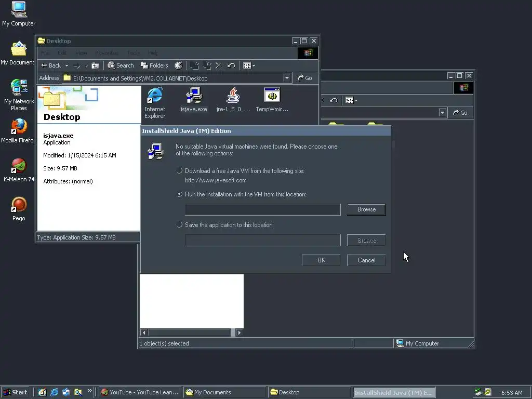Click Copy To toolbar icon

pos(207,65)
